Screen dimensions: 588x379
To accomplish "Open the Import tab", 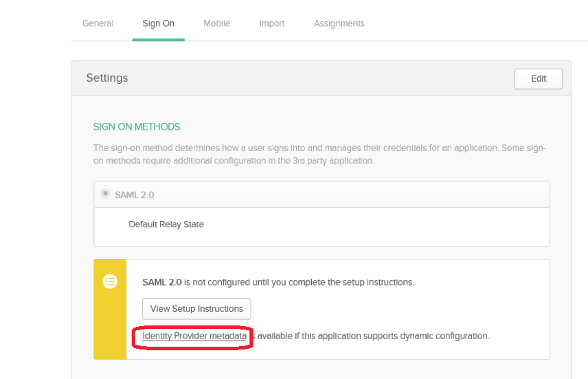I will pos(271,23).
